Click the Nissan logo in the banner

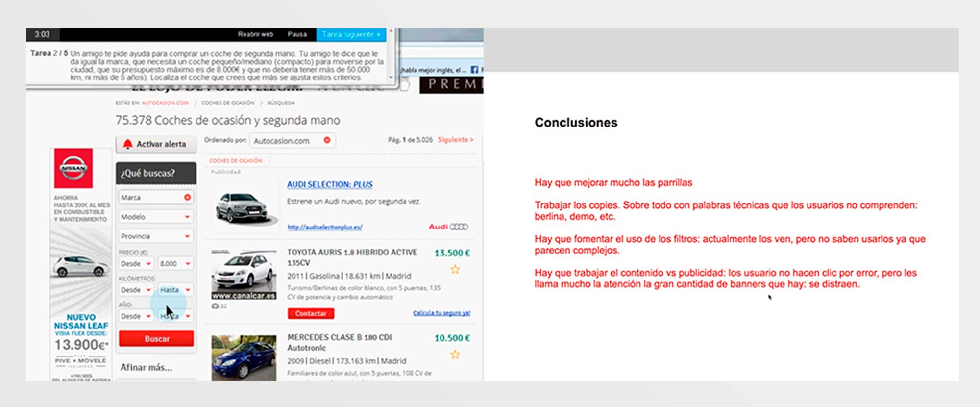(x=73, y=168)
